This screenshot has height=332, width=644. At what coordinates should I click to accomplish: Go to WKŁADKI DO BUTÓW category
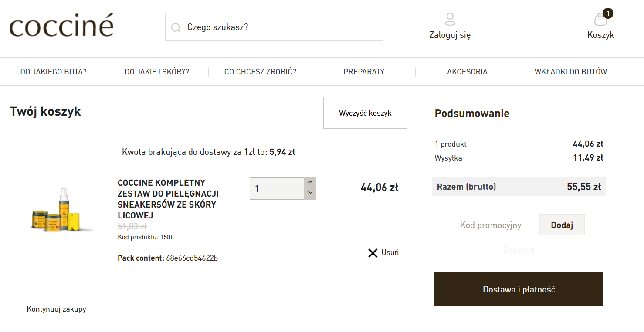coord(570,72)
